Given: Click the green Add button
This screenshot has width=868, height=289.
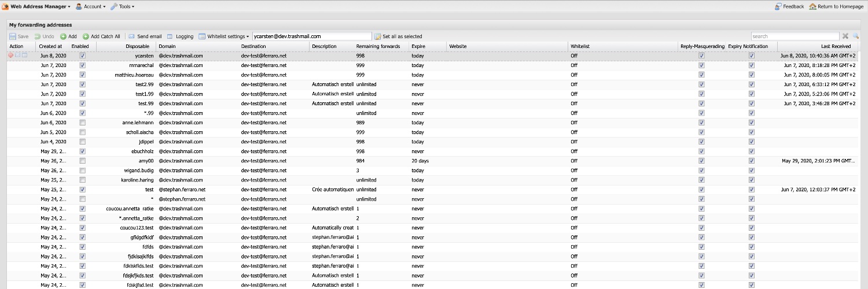Looking at the screenshot, I should pos(68,36).
